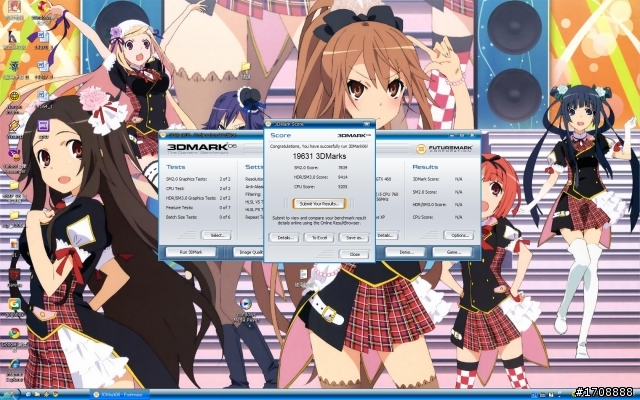The width and height of the screenshot is (640, 400).
Task: Open the third Word document desktop icon
Action: (x=43, y=96)
